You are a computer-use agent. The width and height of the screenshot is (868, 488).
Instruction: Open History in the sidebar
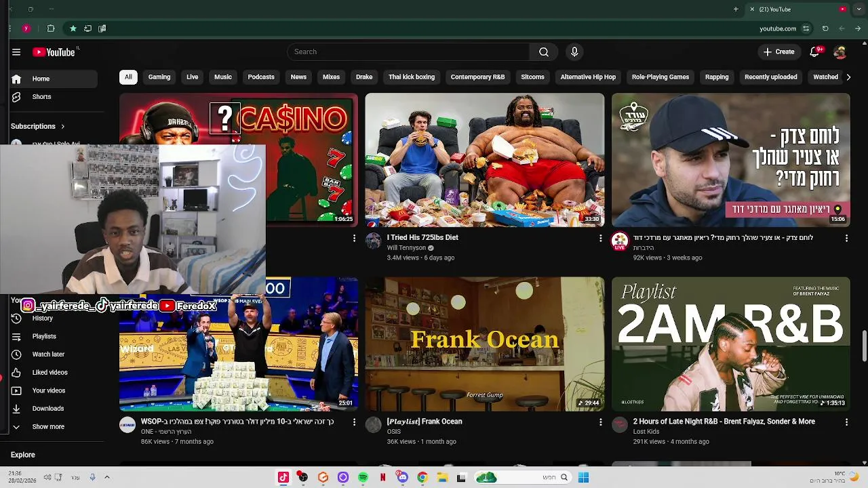[53, 318]
